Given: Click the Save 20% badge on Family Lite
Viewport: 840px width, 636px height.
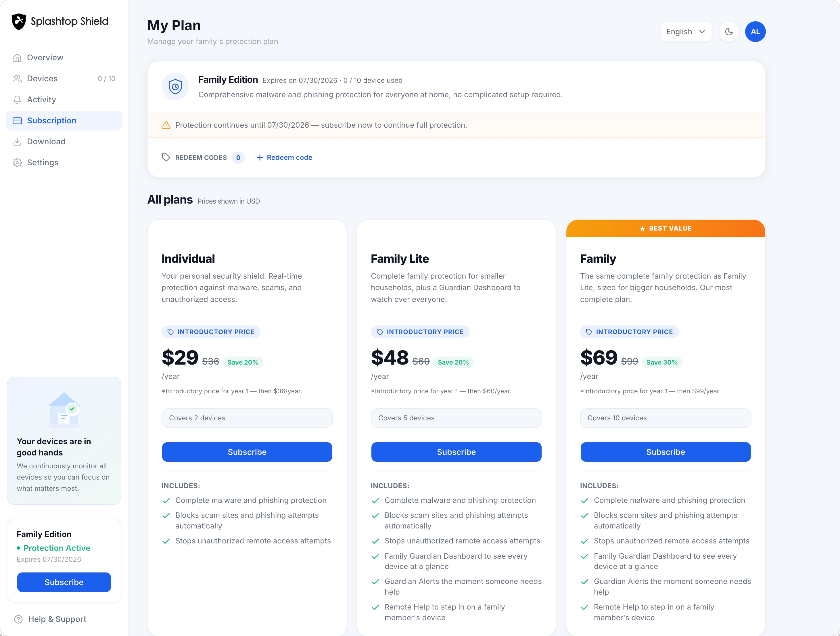Looking at the screenshot, I should (453, 362).
